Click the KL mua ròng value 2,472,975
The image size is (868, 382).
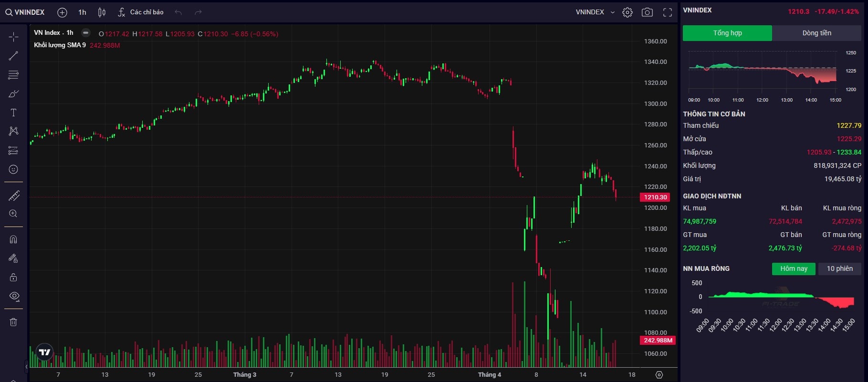pos(847,222)
